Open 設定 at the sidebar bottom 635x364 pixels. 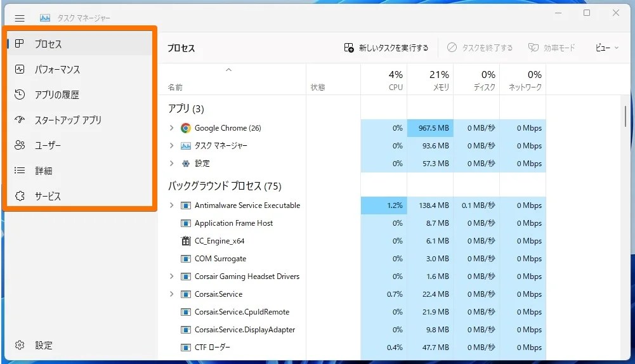click(79, 345)
